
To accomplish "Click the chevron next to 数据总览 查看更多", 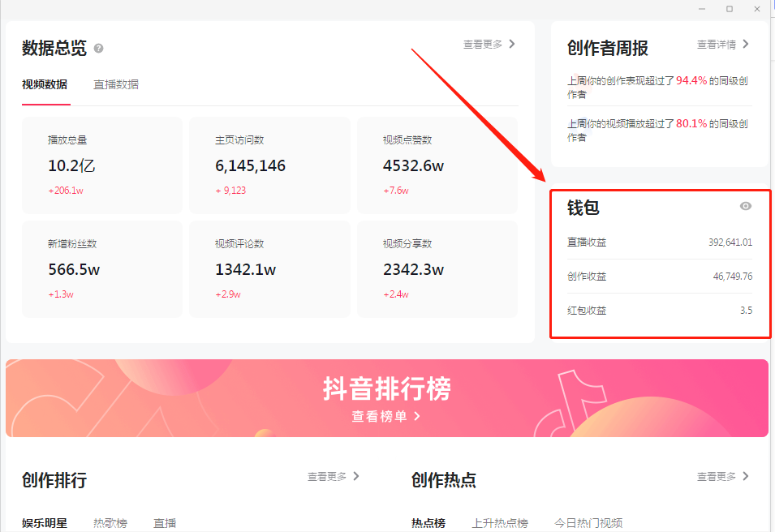I will pyautogui.click(x=512, y=44).
